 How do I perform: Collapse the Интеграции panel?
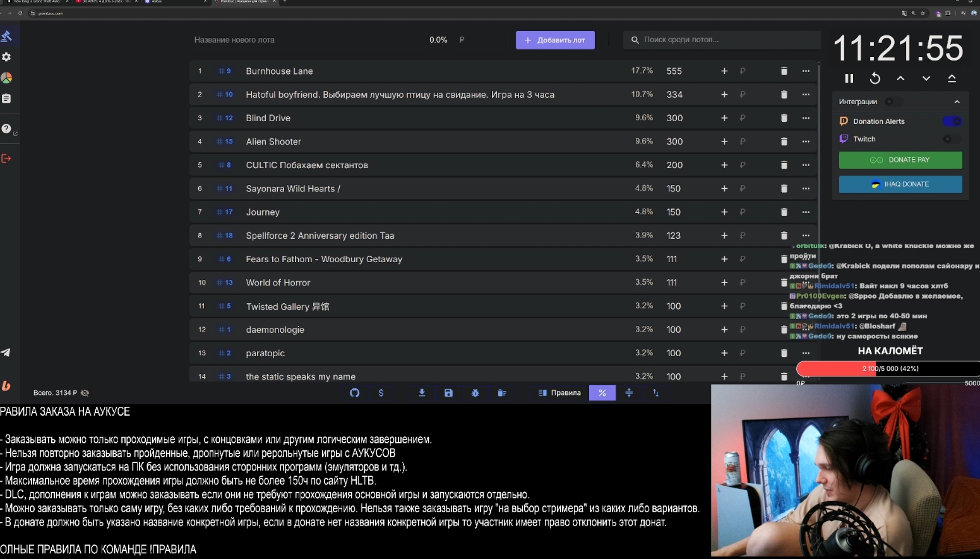point(957,102)
